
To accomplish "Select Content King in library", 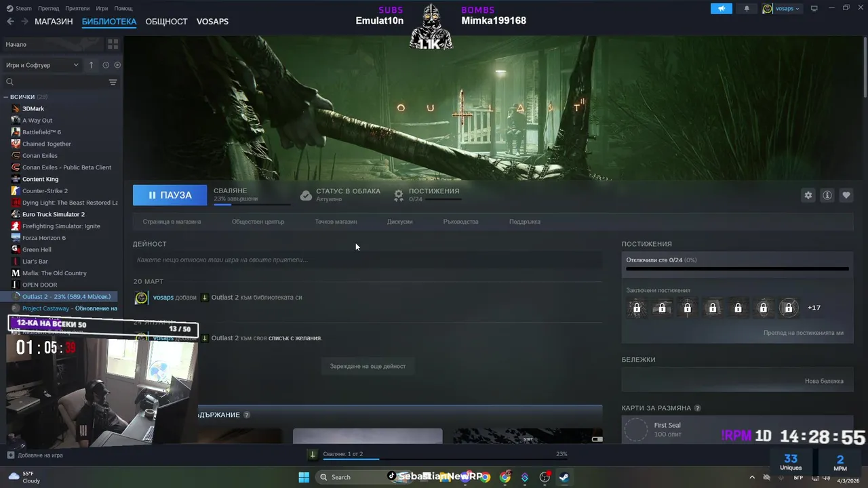I will (40, 179).
